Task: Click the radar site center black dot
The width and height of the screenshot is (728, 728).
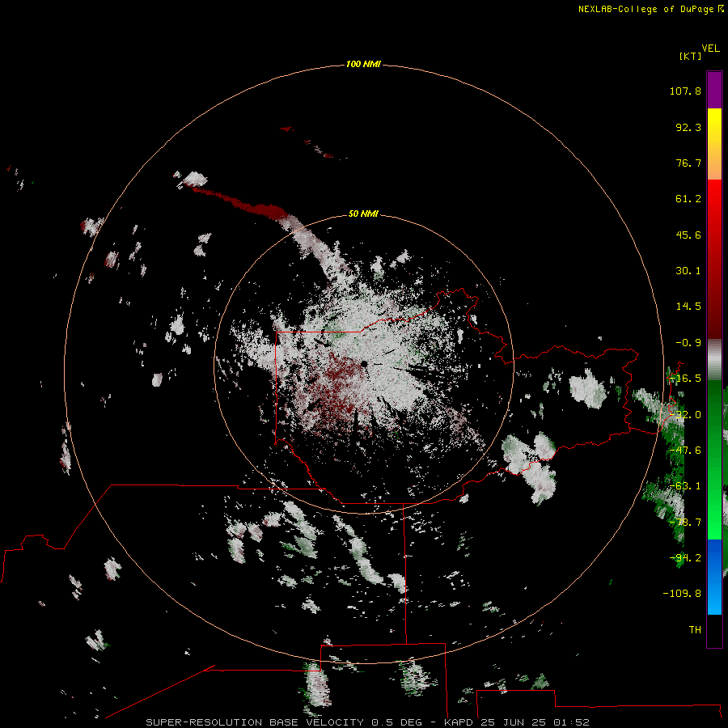Action: tap(364, 364)
